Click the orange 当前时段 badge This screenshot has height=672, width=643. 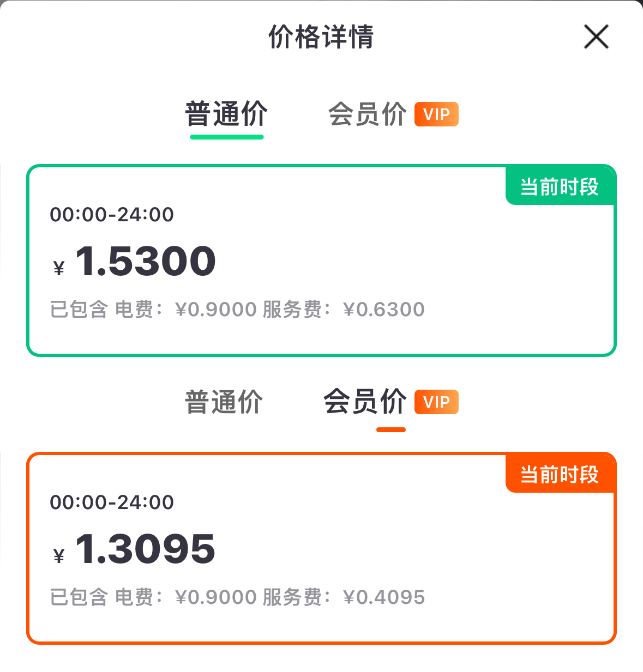tap(560, 474)
